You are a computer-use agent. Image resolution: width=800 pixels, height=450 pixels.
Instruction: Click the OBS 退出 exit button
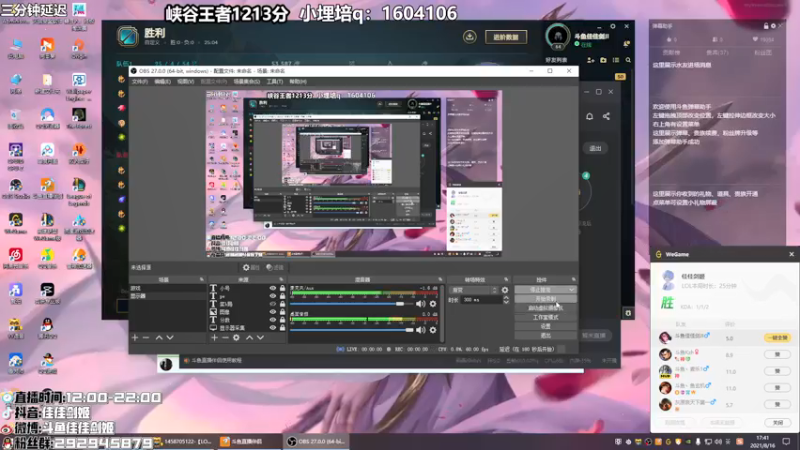click(545, 336)
